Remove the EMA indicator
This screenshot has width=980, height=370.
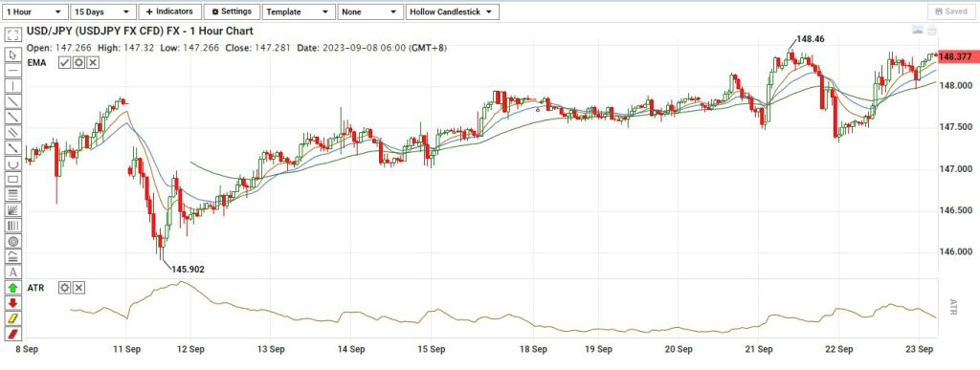click(93, 62)
